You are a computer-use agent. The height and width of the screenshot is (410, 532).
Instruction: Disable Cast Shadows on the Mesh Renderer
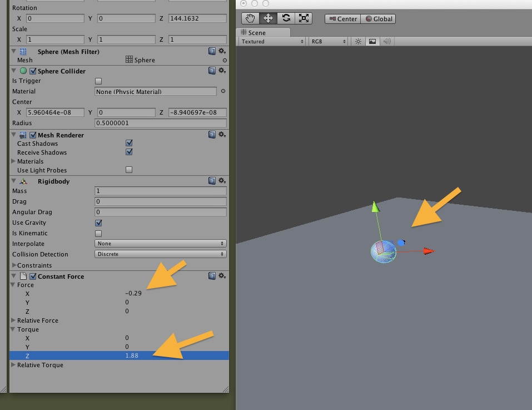click(x=128, y=143)
